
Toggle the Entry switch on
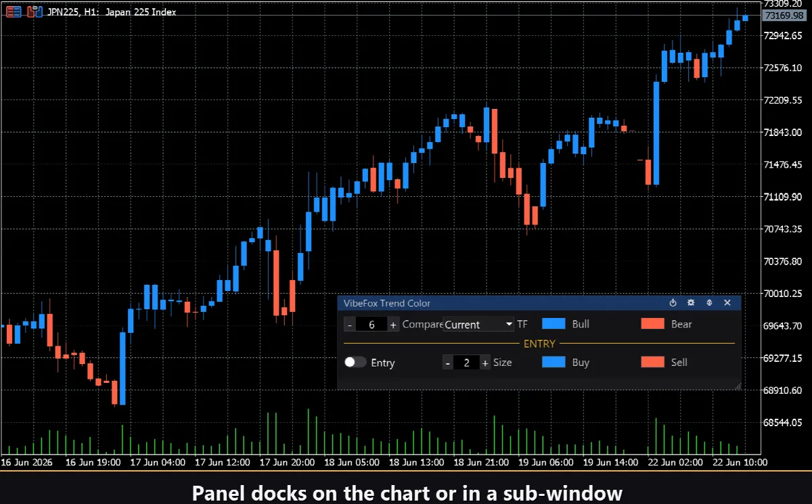click(x=355, y=363)
